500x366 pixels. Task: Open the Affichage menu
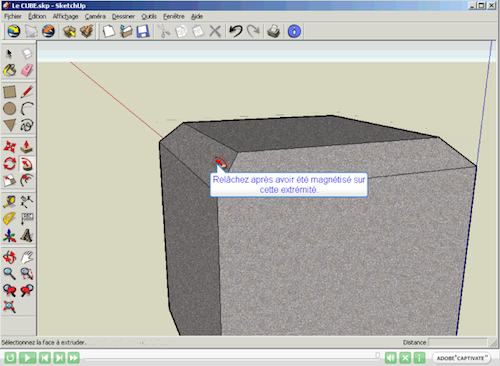(65, 16)
